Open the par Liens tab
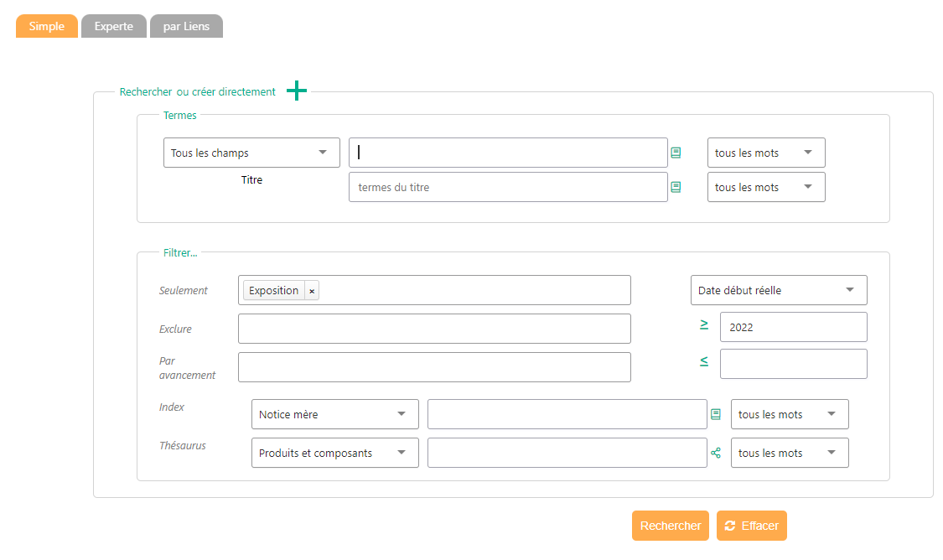The height and width of the screenshot is (560, 943). 186,26
